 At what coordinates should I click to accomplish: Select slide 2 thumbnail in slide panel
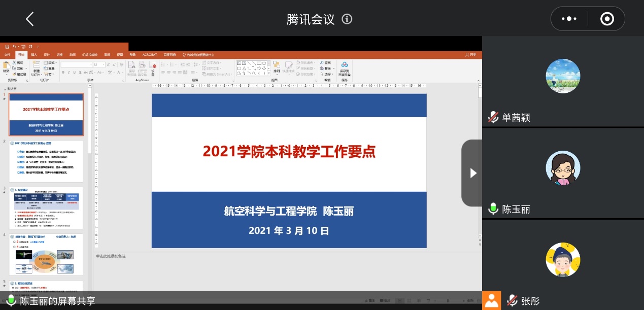pyautogui.click(x=46, y=161)
